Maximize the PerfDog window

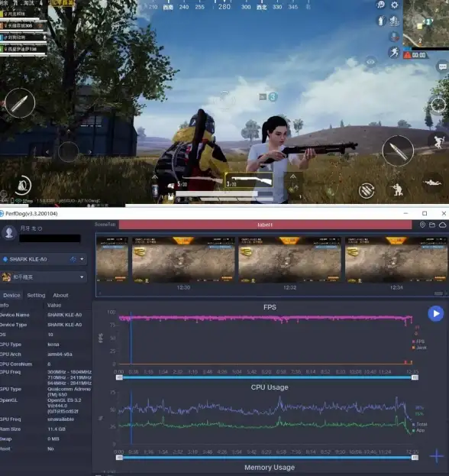[x=425, y=213]
